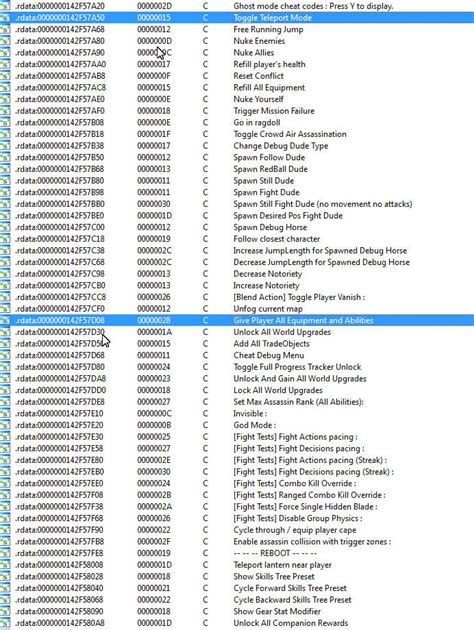Select the 'Spawn RedBall Dude' string
The image size is (474, 630).
pyautogui.click(x=270, y=169)
